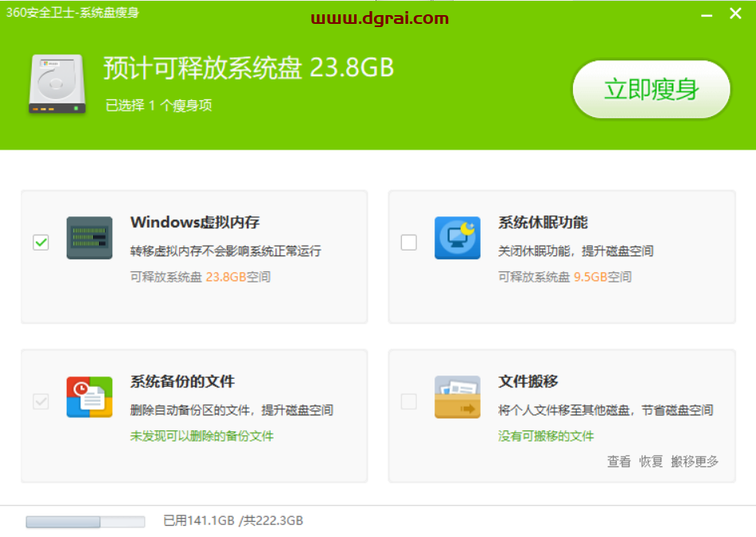Click 已用141.1GB /共222.3GB text

(233, 520)
